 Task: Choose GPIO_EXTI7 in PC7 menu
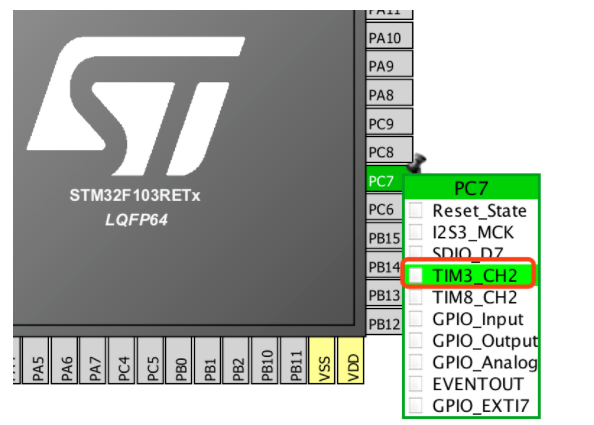(471, 405)
